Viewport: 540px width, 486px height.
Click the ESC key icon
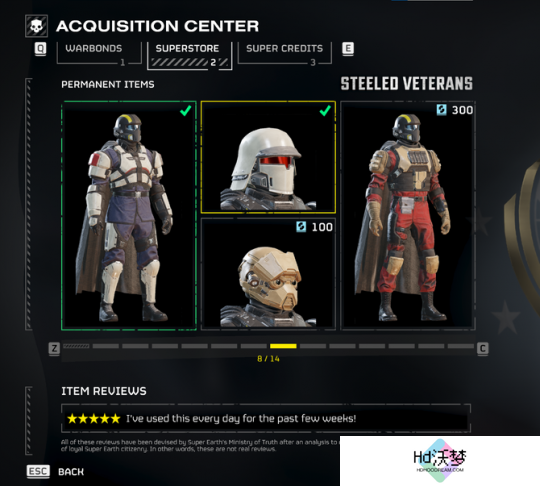pos(38,471)
